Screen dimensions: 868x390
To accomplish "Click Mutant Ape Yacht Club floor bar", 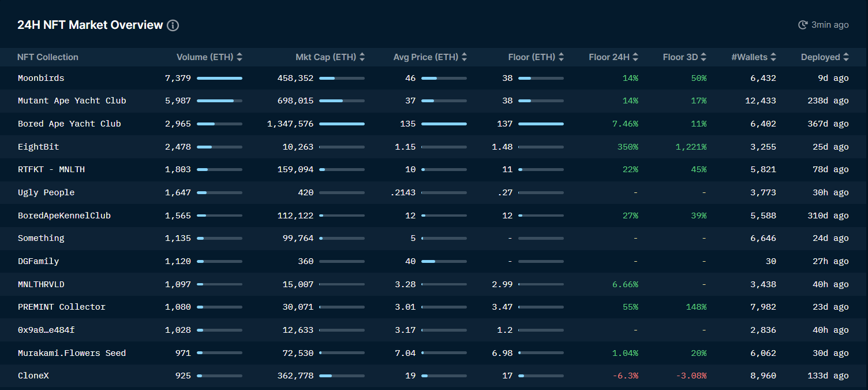I will pyautogui.click(x=541, y=101).
